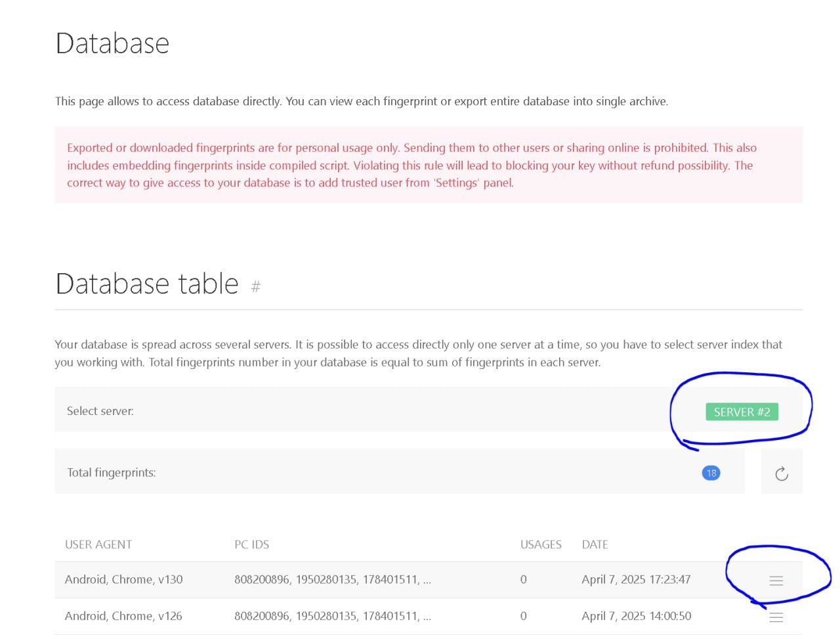Open the SERVER #2 selector
The width and height of the screenshot is (840, 635).
[742, 412]
